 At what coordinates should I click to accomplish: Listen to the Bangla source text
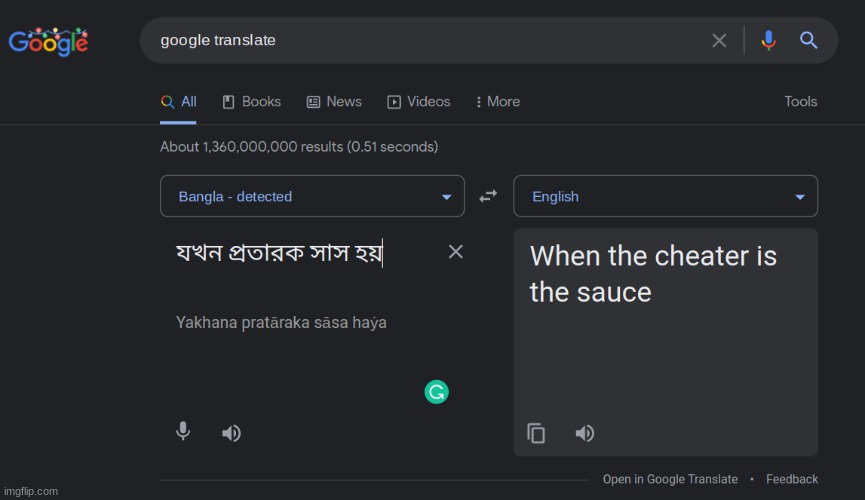tap(231, 433)
